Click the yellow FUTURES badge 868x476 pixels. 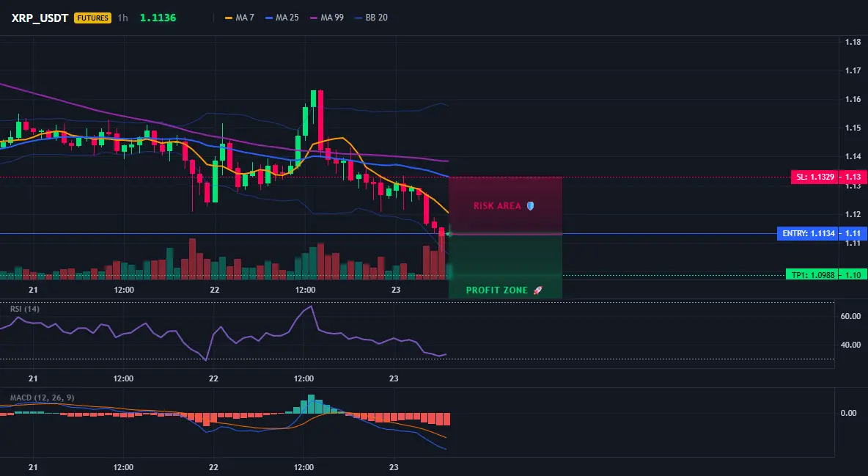click(x=92, y=18)
